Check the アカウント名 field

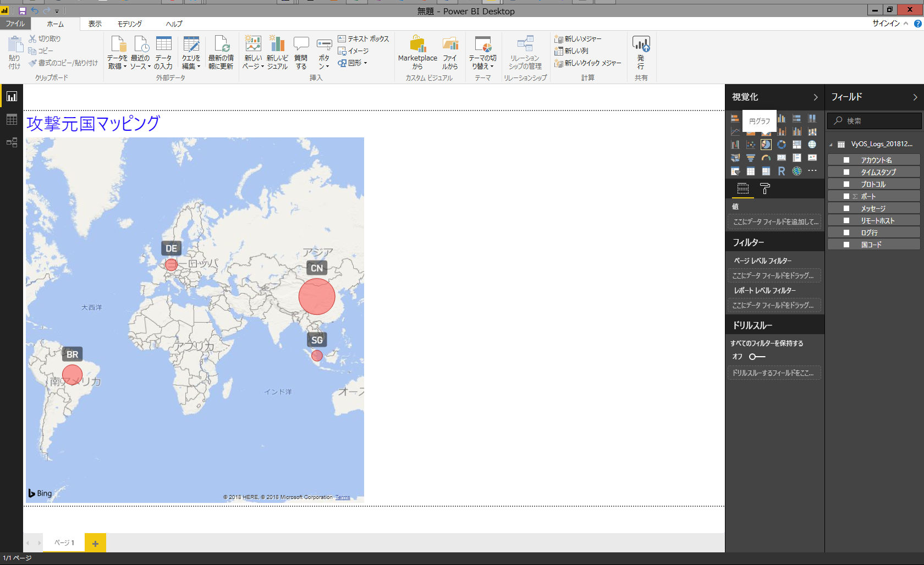pyautogui.click(x=846, y=160)
